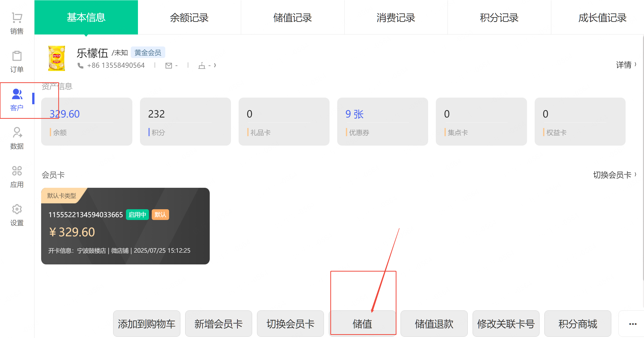
Task: Switch to the 消费记录 tab
Action: tap(396, 18)
